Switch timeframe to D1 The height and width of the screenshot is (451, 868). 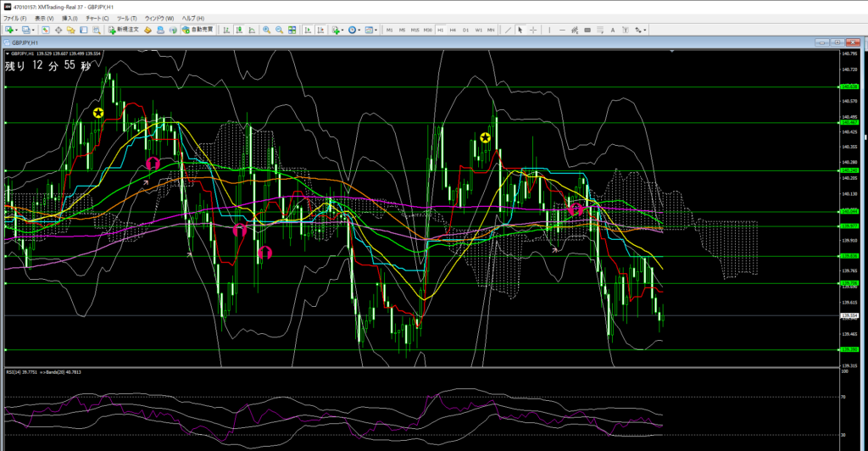(465, 30)
